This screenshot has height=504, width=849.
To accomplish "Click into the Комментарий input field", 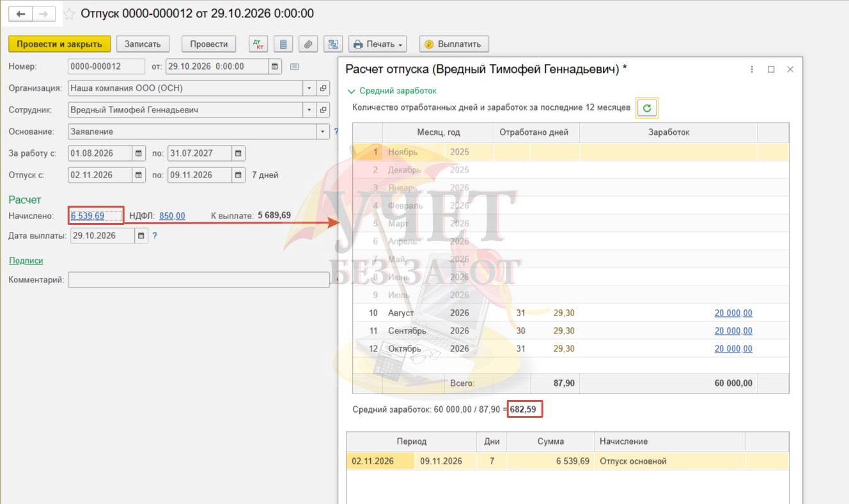I will pyautogui.click(x=198, y=280).
